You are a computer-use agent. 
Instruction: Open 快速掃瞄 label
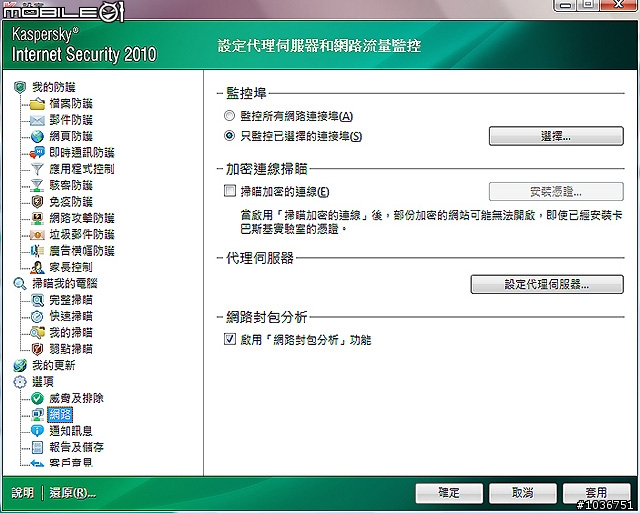coord(71,316)
